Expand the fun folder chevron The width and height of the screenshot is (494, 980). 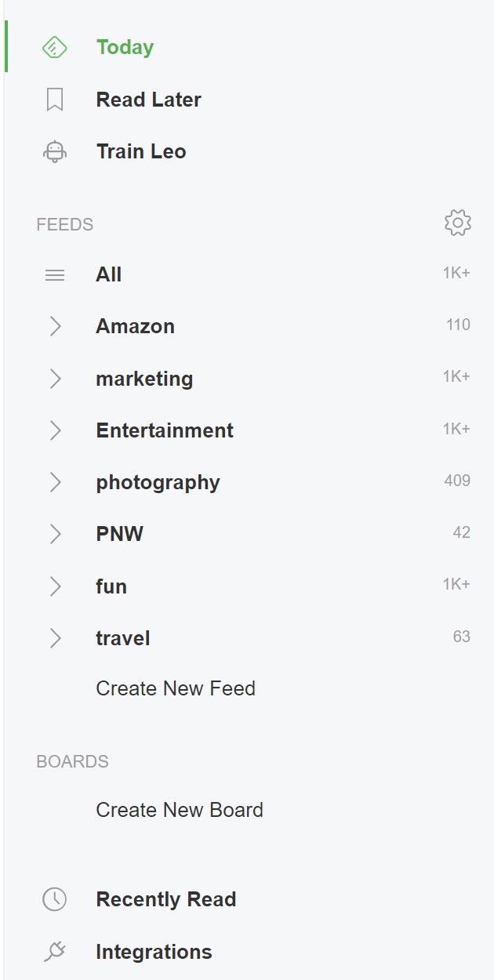pyautogui.click(x=55, y=586)
